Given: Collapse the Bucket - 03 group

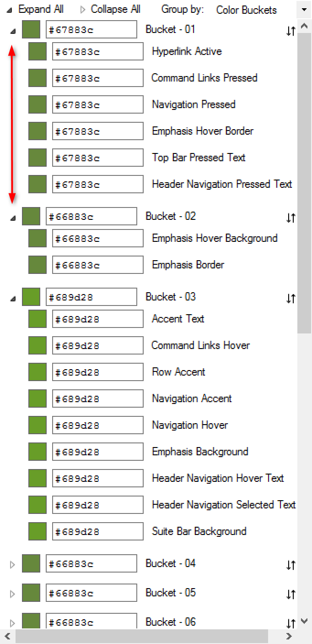Looking at the screenshot, I should pos(12,299).
